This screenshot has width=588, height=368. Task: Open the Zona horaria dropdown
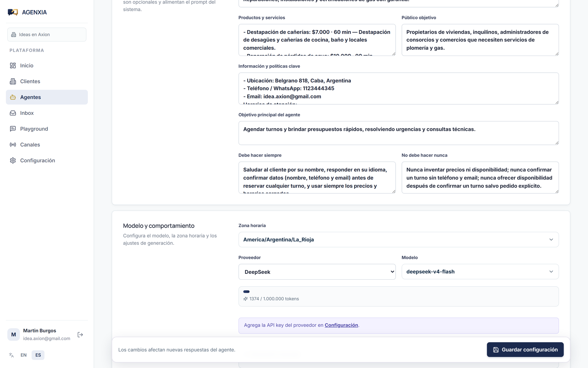[399, 240]
